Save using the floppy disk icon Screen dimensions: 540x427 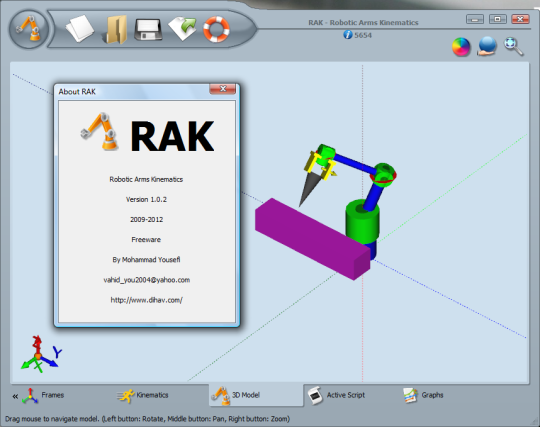[x=148, y=30]
